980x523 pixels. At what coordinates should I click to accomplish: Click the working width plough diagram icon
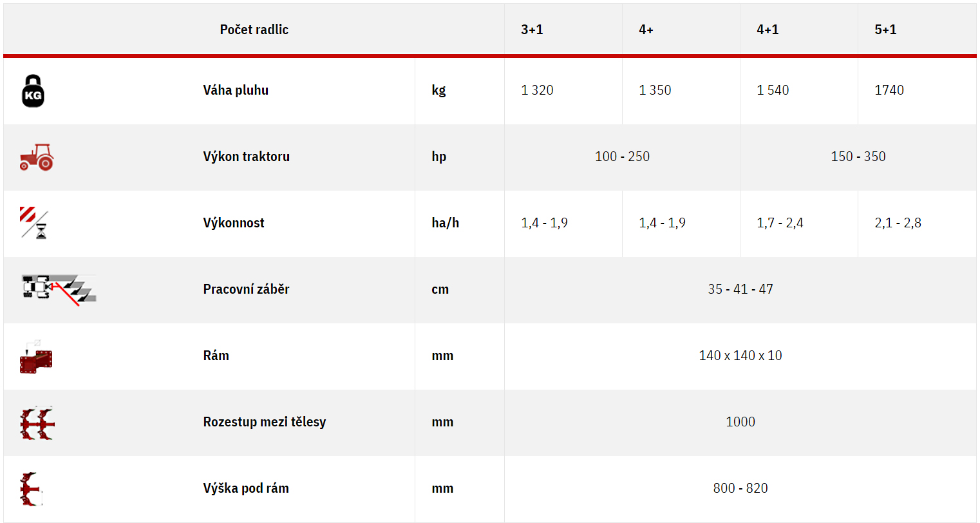click(59, 290)
